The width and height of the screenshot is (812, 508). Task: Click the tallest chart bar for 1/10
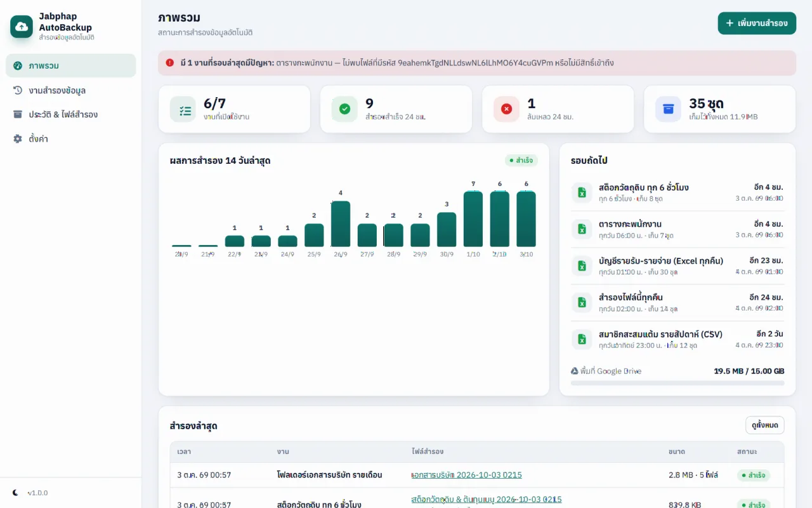coord(473,219)
